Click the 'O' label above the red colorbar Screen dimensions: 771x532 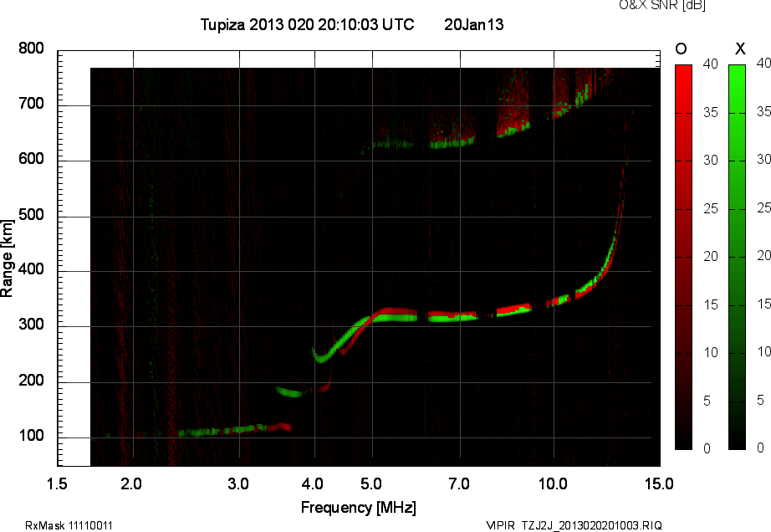coord(681,49)
